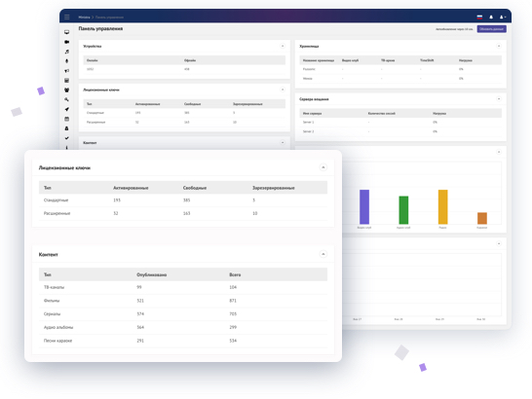
Task: Open the microphone sidebar icon
Action: point(67,61)
